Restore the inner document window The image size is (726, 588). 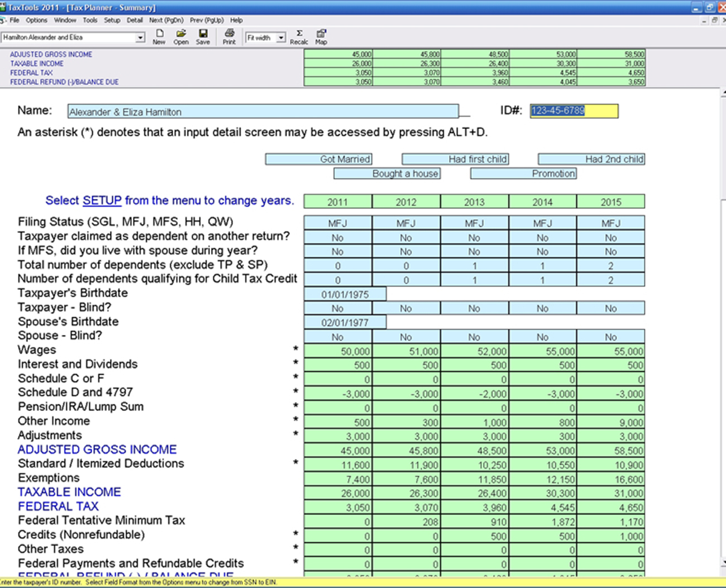tap(714, 20)
